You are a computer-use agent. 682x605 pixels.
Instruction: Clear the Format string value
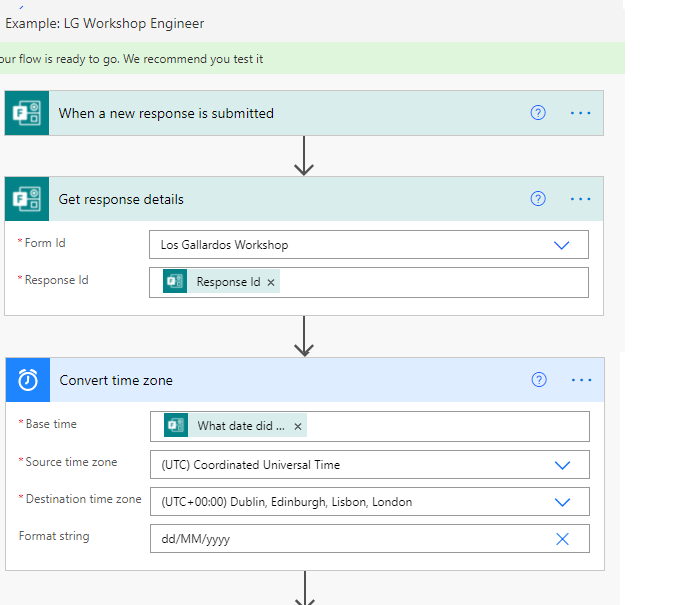pos(562,539)
